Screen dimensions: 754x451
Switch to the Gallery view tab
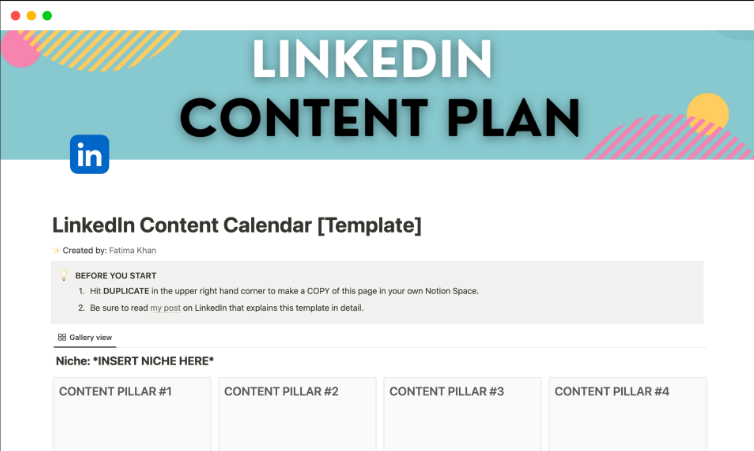click(85, 338)
